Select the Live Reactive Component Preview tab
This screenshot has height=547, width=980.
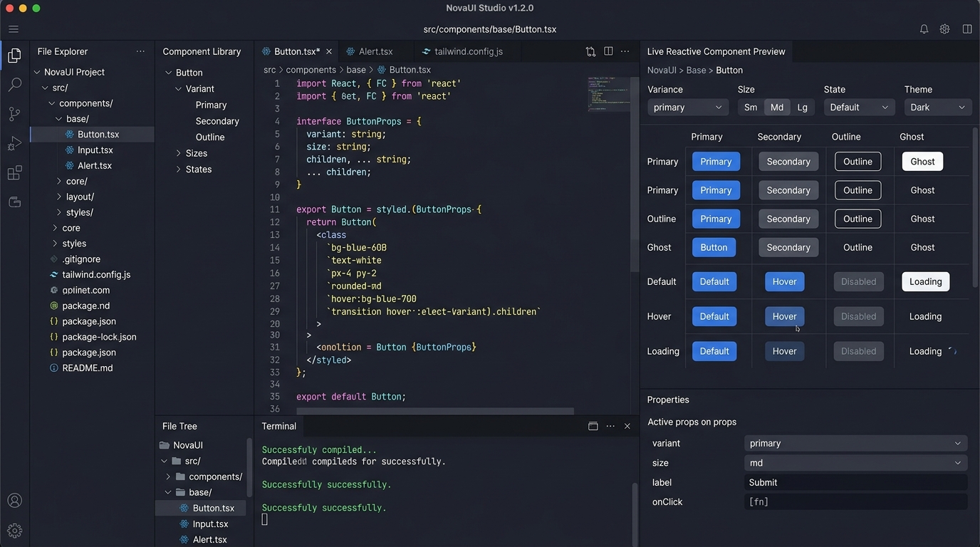coord(716,51)
